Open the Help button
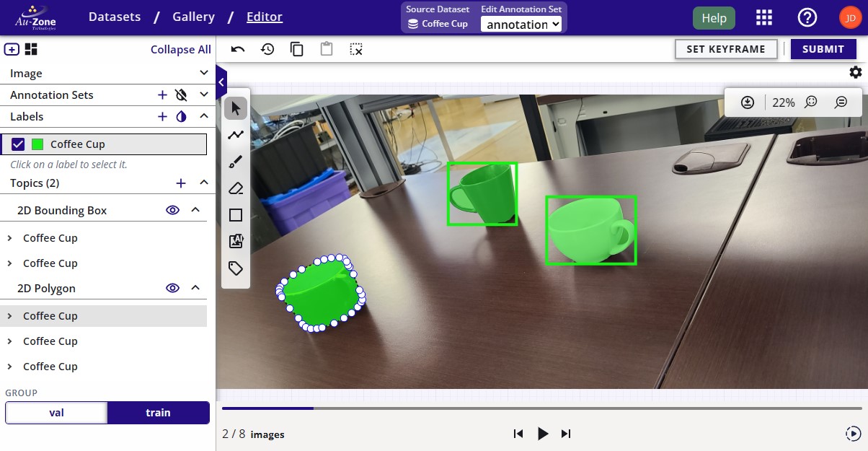Viewport: 868px width, 451px height. pos(714,18)
